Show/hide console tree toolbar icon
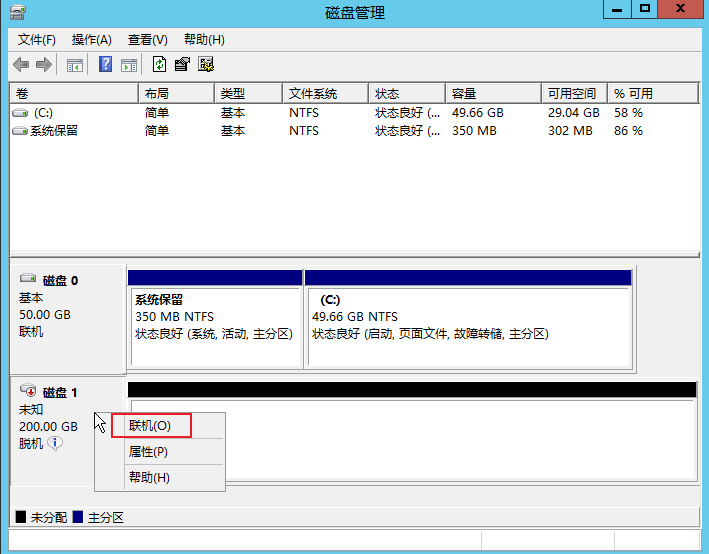This screenshot has height=554, width=709. click(75, 65)
